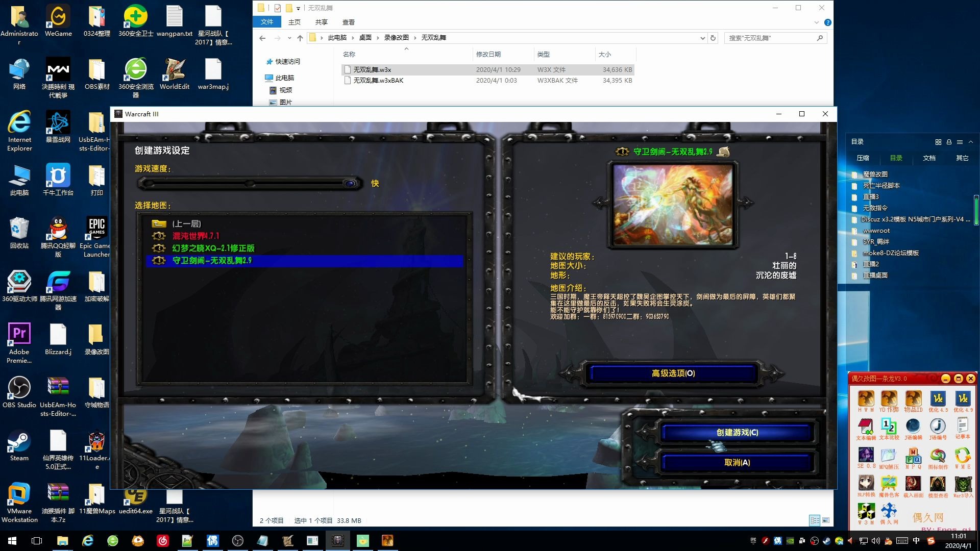Click the 创建游戏(C) create game button
Screen dimensions: 980x551
point(737,433)
